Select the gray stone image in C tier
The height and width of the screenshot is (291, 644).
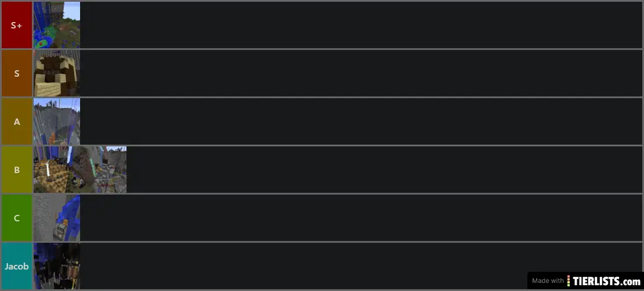57,218
